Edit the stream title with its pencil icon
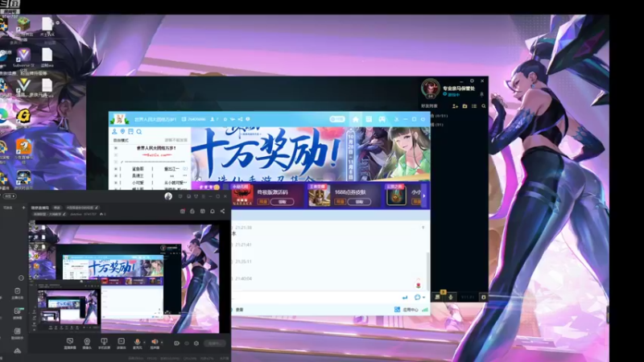Viewport: 644px width, 362px height. pyautogui.click(x=97, y=208)
